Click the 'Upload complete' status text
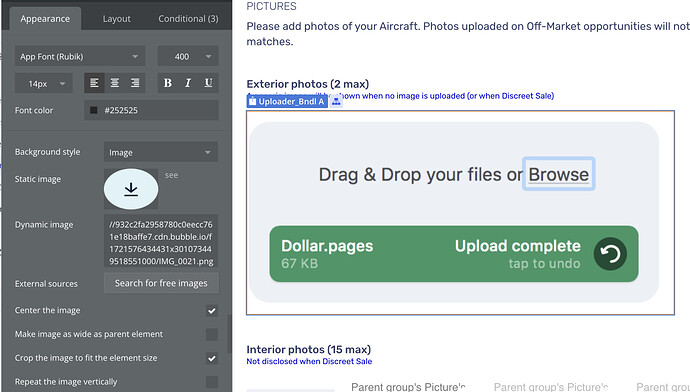Image resolution: width=690 pixels, height=392 pixels. [518, 245]
